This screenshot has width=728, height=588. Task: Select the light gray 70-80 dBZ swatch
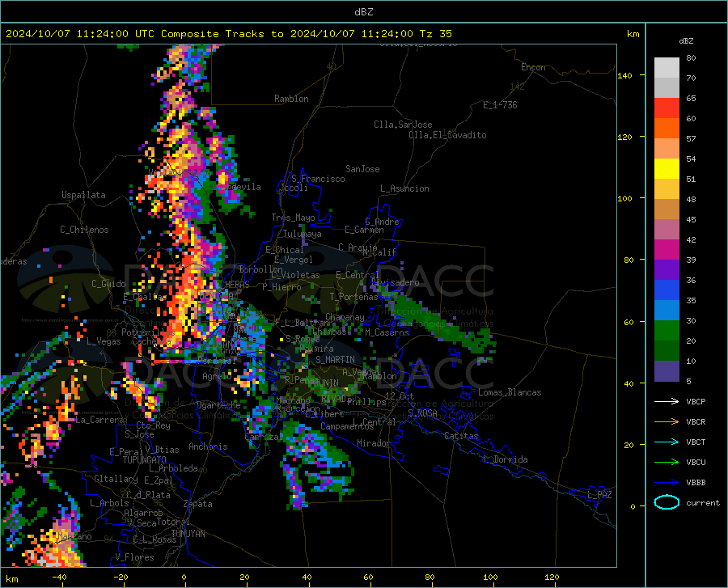pyautogui.click(x=667, y=68)
